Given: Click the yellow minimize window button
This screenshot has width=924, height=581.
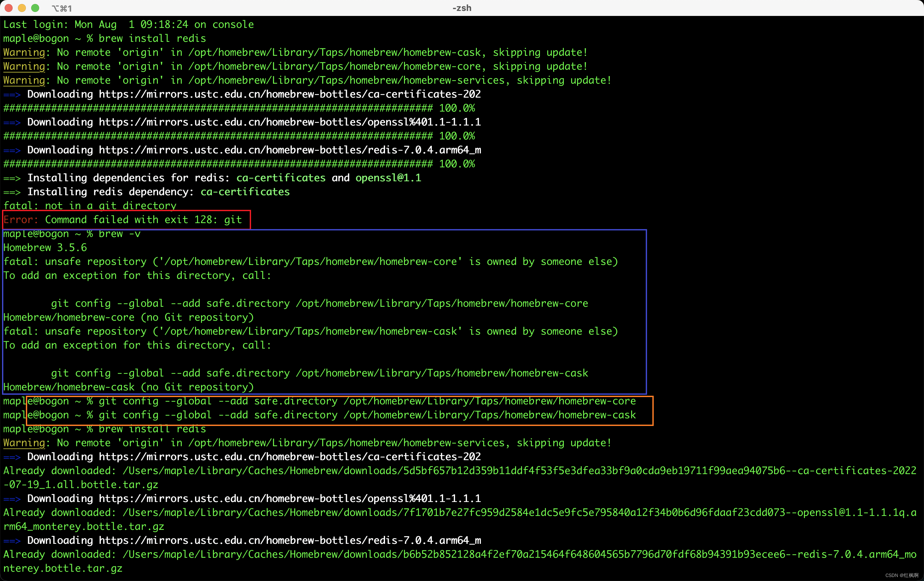Looking at the screenshot, I should (22, 8).
